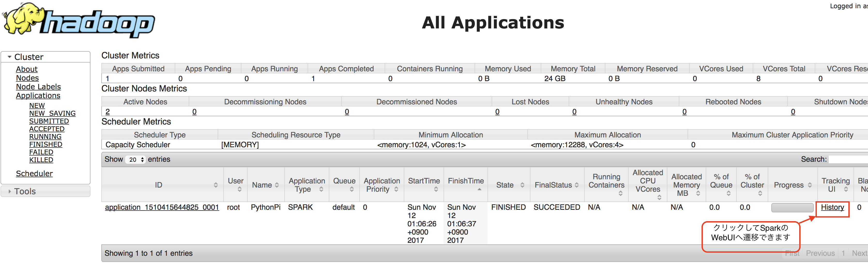This screenshot has width=868, height=263.
Task: Collapse the Cluster sidebar section
Action: 9,57
